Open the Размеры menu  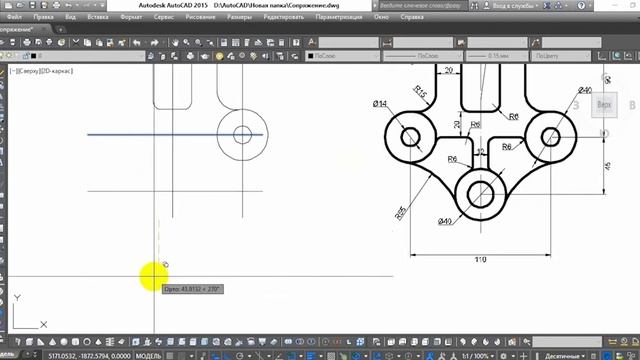[239, 17]
